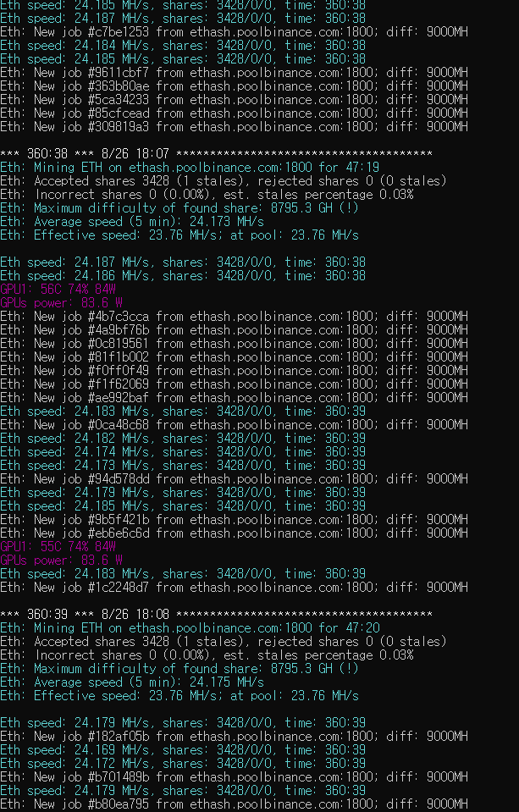
Task: Click the 'New job #4b7c3cca' line
Action: (x=235, y=317)
